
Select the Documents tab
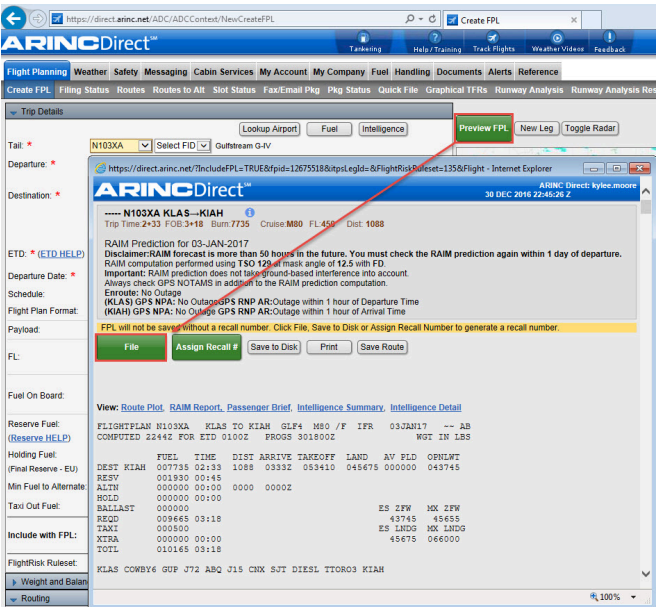tap(459, 72)
